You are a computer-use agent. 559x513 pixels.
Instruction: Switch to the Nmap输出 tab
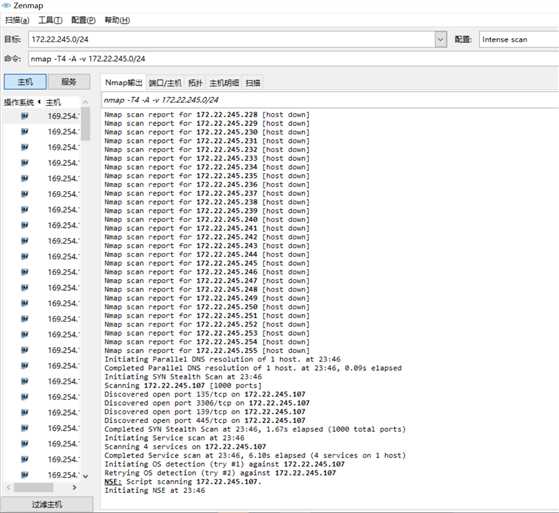click(124, 83)
